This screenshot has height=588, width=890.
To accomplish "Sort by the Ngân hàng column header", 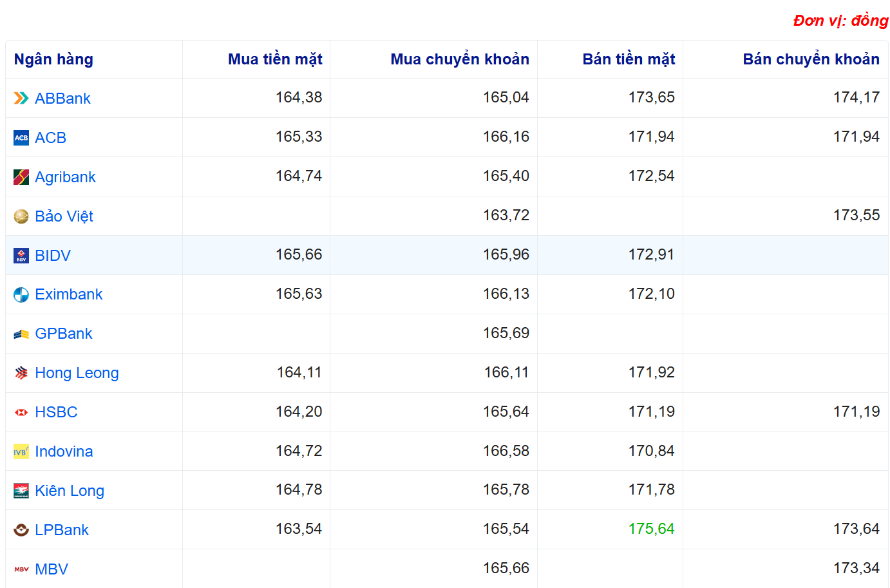I will [x=53, y=59].
